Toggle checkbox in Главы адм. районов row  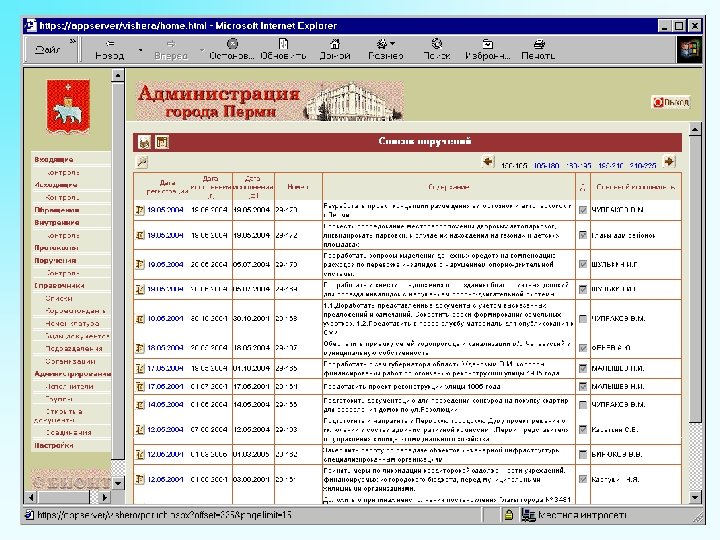point(583,235)
